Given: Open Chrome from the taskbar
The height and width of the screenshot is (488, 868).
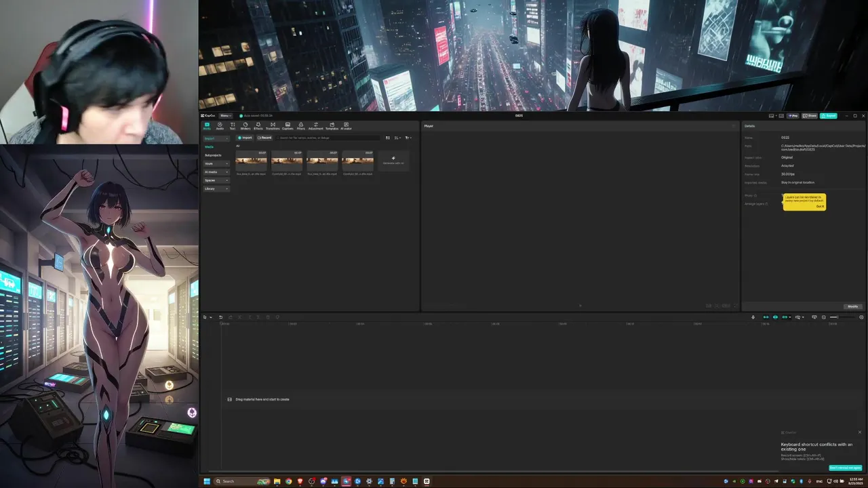Looking at the screenshot, I should point(288,481).
